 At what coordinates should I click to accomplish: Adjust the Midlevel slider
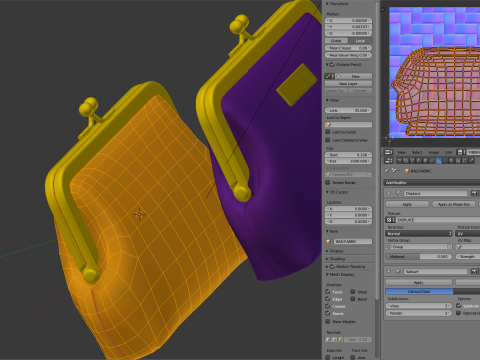(419, 256)
